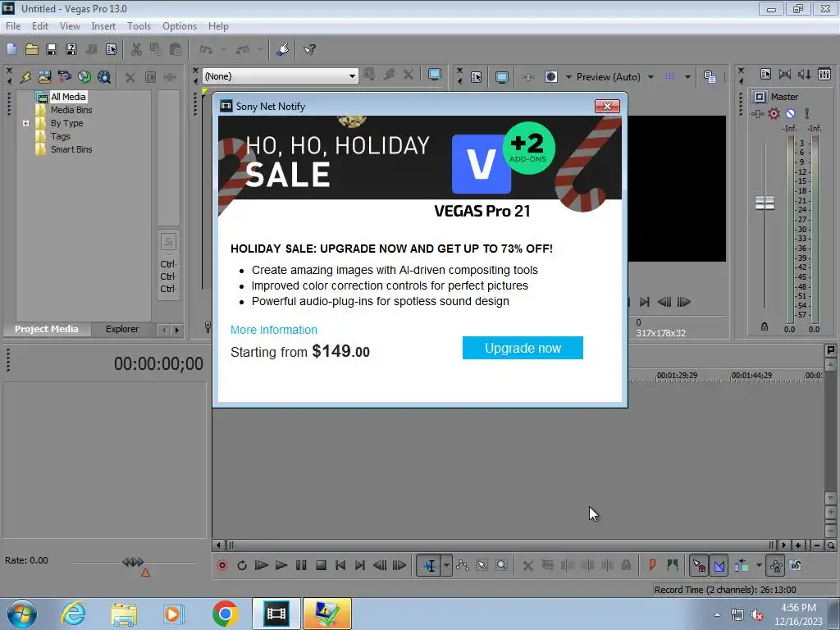Image resolution: width=840 pixels, height=630 pixels.
Task: Toggle Loop Playback circular arrow
Action: pos(242,565)
